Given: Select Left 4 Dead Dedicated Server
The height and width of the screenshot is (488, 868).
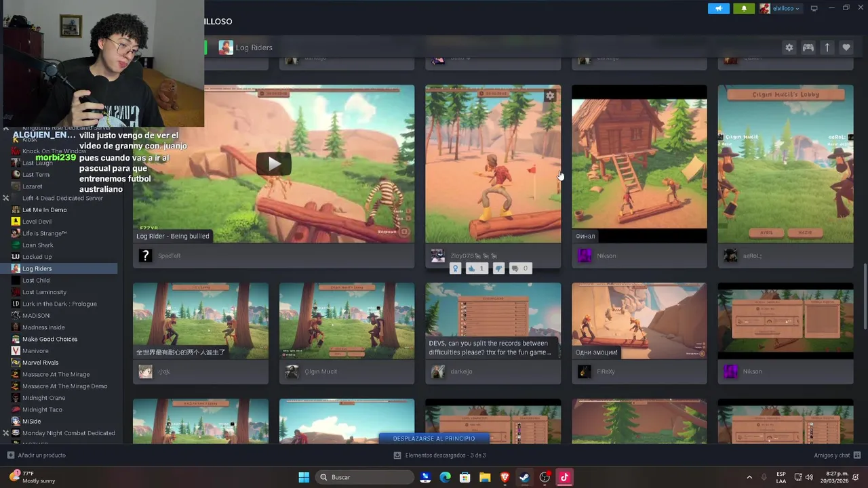Looking at the screenshot, I should click(64, 198).
